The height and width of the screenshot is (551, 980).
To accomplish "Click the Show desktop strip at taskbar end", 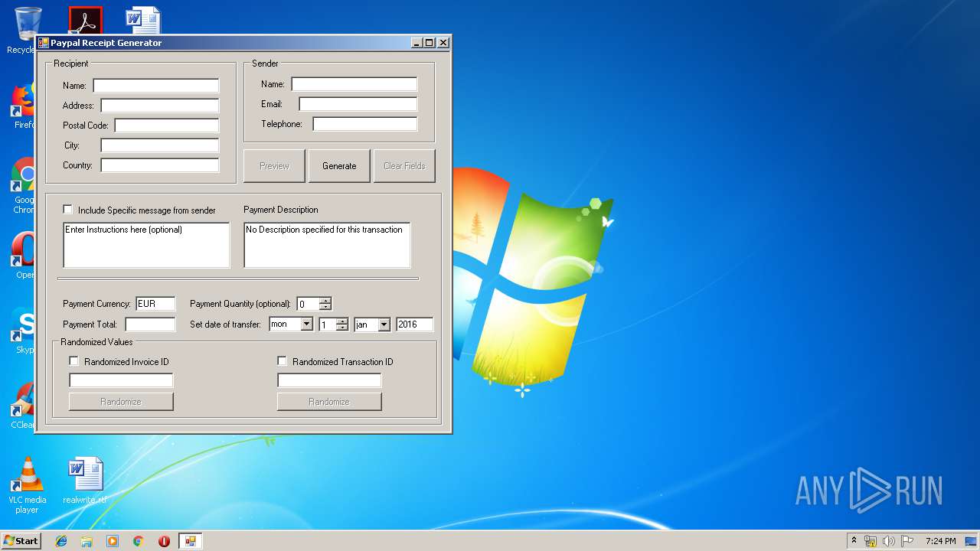I will coord(972,541).
